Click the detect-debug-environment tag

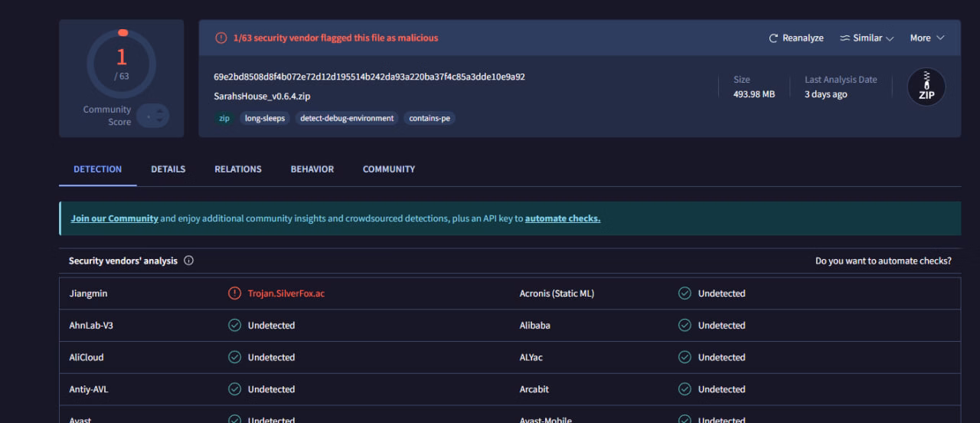(x=347, y=119)
